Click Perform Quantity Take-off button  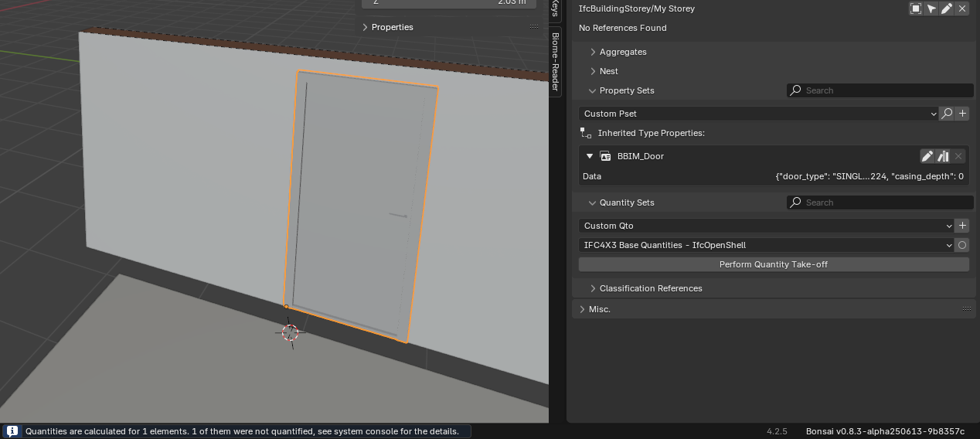point(774,264)
